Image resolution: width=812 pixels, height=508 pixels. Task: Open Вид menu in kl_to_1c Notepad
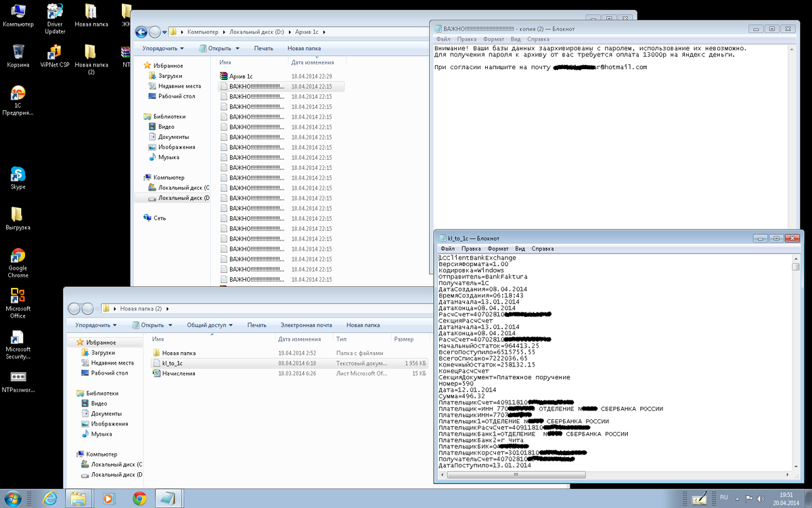520,249
